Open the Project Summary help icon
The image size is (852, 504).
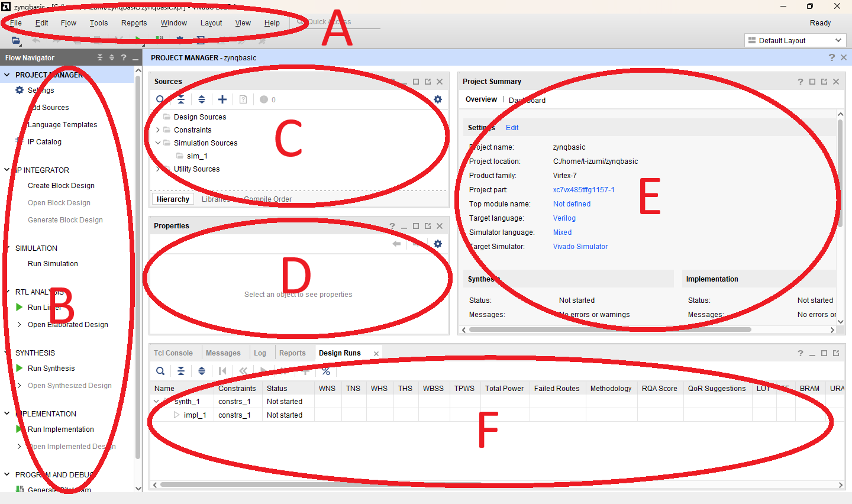(x=801, y=82)
